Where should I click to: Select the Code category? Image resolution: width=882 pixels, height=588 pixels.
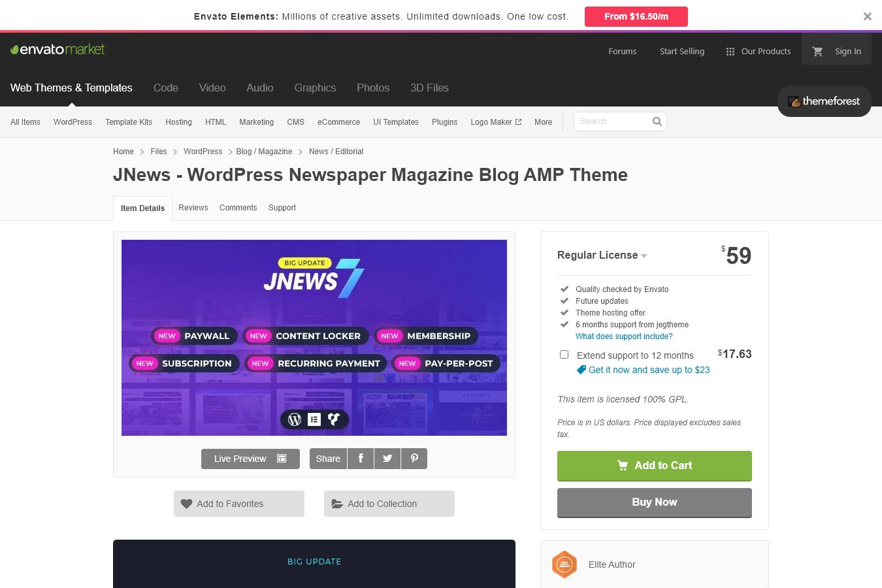(166, 88)
